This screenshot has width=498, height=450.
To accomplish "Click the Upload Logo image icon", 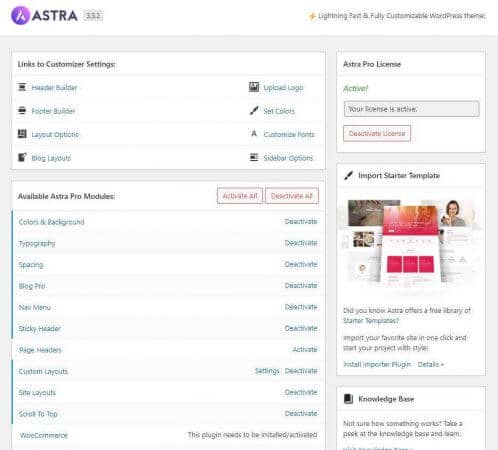I will click(x=254, y=87).
